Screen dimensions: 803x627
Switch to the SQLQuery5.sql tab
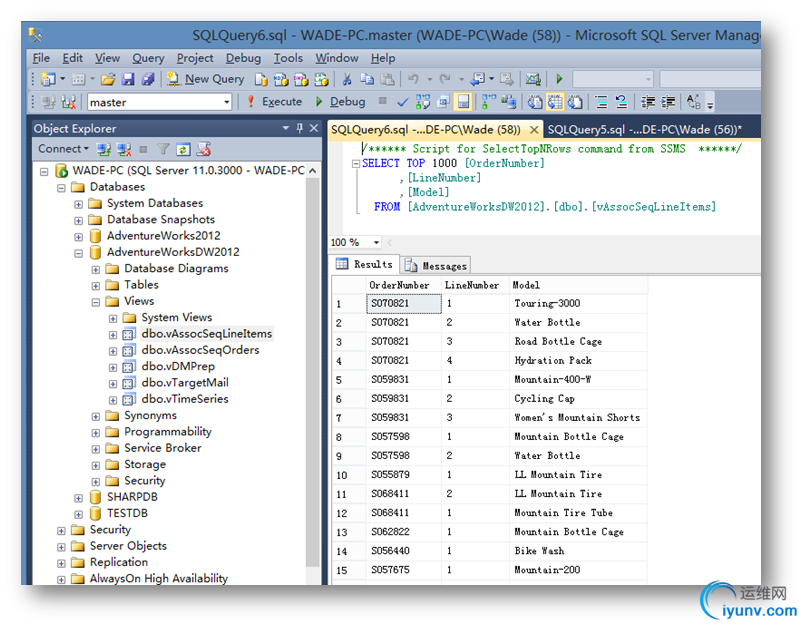[x=644, y=130]
